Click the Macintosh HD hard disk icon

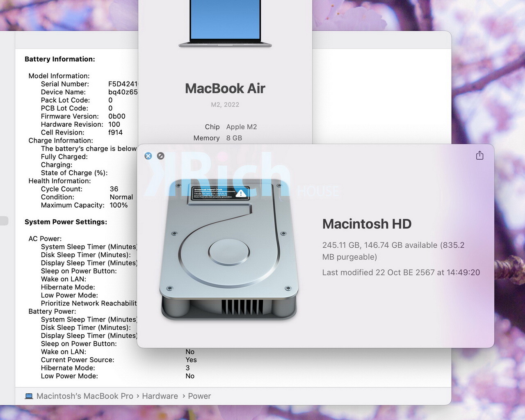click(x=229, y=249)
